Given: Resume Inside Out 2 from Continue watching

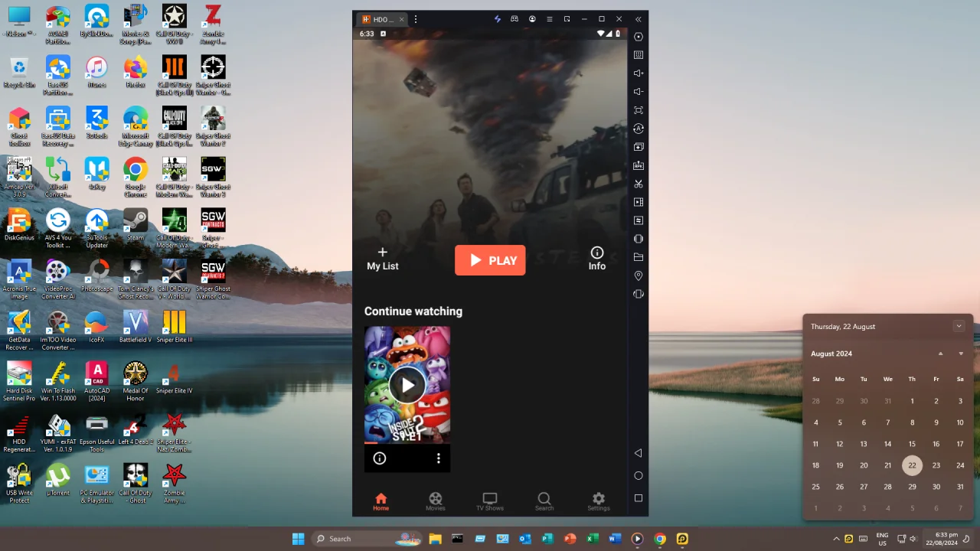Looking at the screenshot, I should click(x=407, y=385).
